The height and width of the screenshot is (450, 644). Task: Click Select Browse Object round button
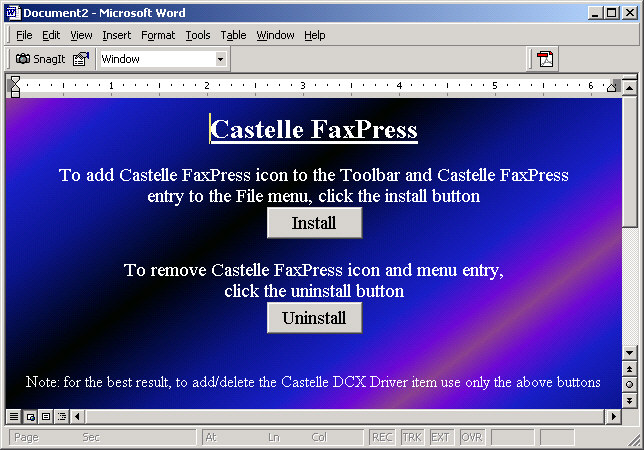(x=629, y=384)
